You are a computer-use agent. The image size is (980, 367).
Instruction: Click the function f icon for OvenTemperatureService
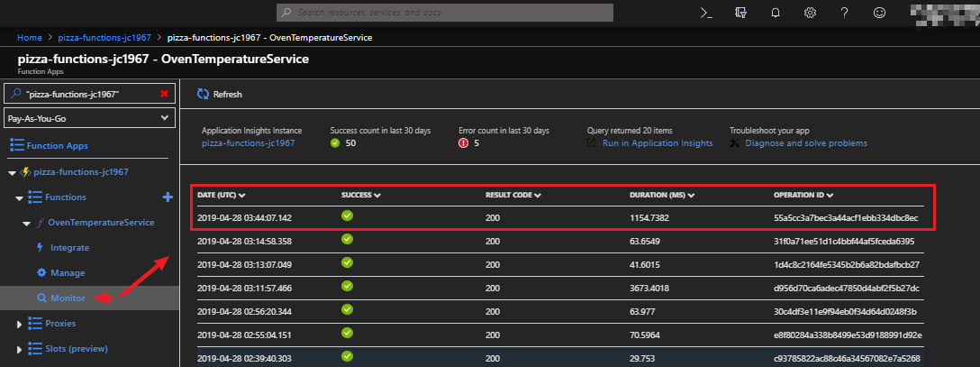click(41, 223)
